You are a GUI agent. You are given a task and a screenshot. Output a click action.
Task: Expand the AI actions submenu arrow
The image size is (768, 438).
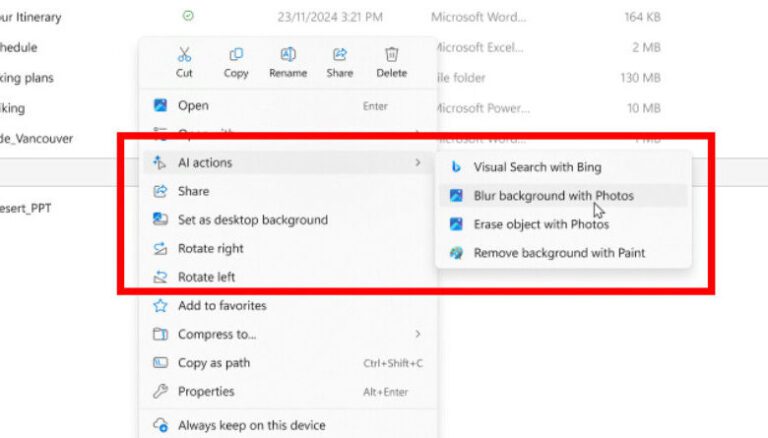418,162
